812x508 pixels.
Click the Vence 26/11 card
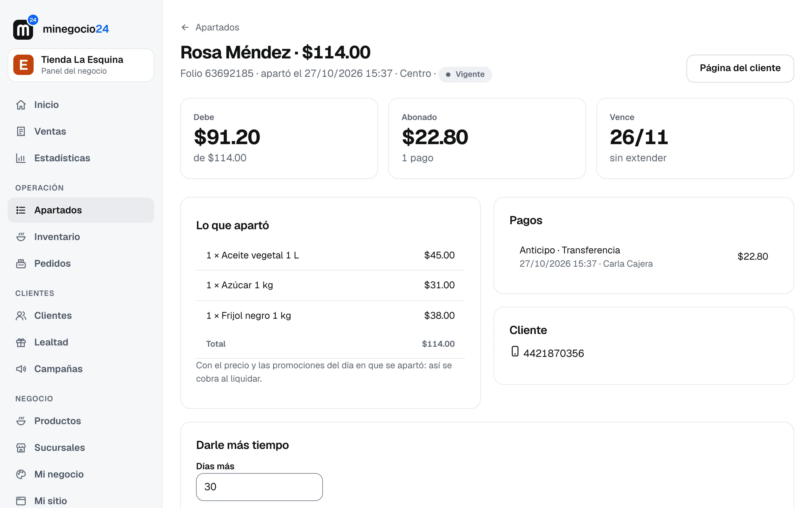[x=695, y=138]
